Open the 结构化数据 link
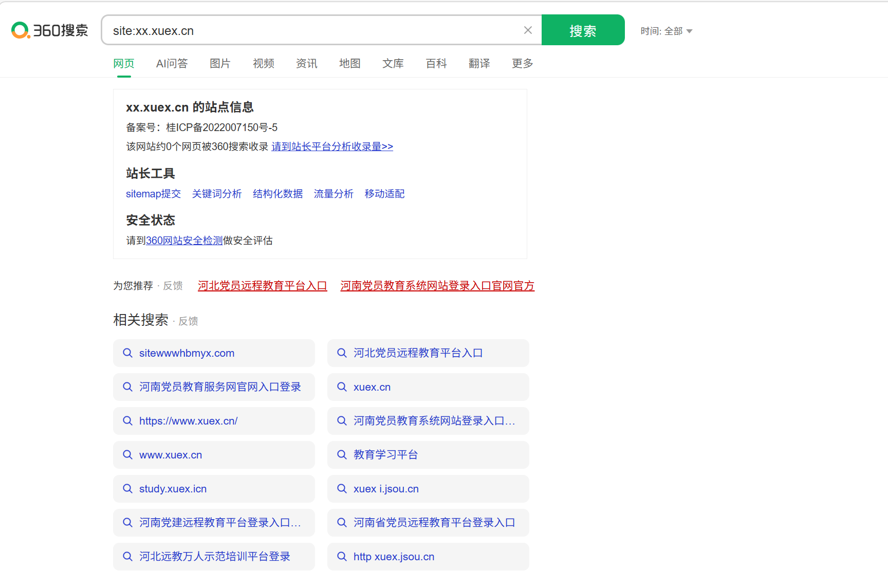Screen dimensions: 888x588 point(278,194)
